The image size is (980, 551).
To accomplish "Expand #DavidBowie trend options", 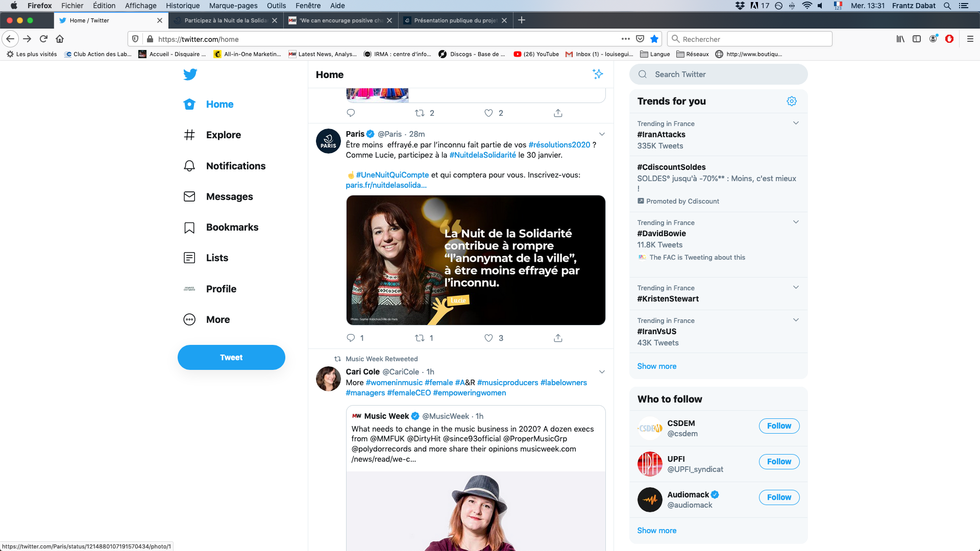I will click(x=796, y=222).
